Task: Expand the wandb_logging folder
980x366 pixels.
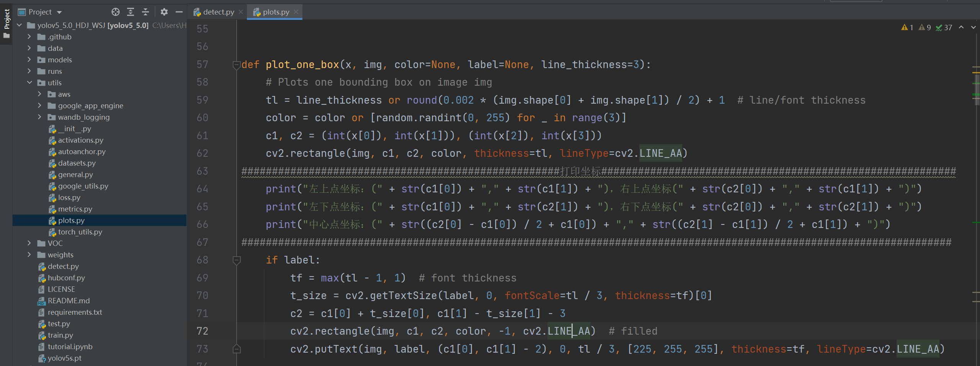Action: [x=39, y=117]
